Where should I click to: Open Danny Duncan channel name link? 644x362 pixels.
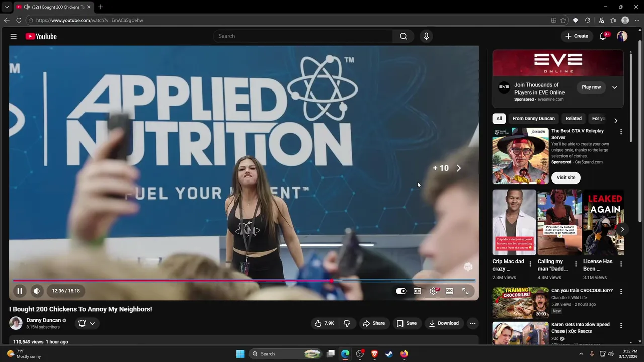tap(43, 320)
